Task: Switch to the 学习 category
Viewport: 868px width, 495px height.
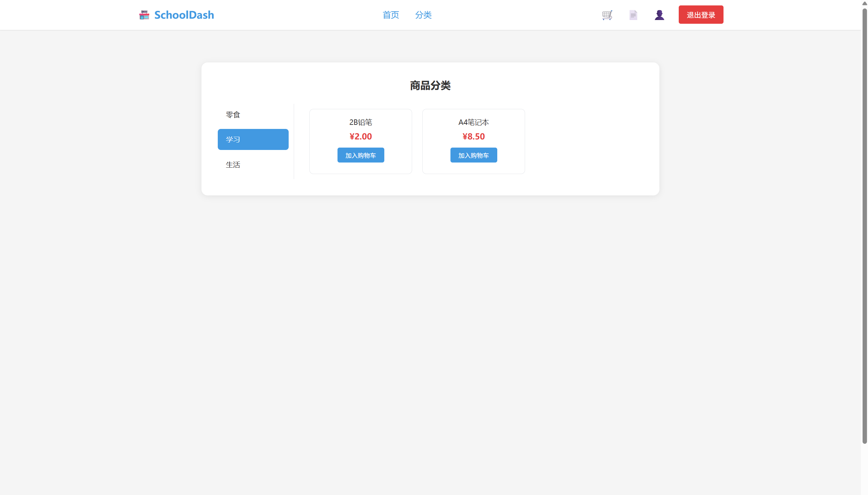Action: click(252, 139)
